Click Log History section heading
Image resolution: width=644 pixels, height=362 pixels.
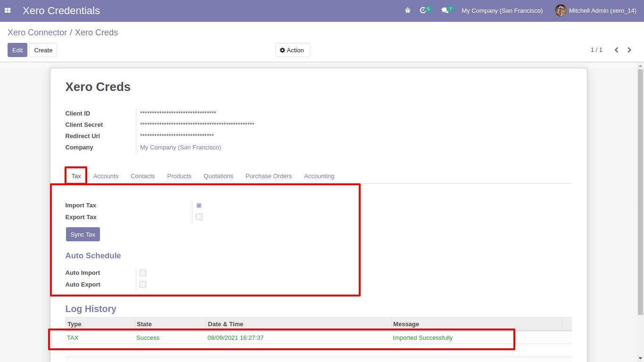point(91,309)
